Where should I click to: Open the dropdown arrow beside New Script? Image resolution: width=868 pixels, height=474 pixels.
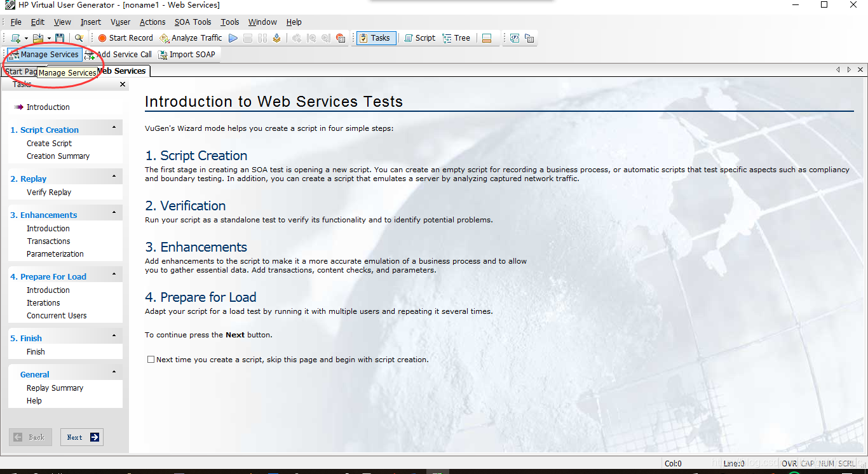pyautogui.click(x=26, y=38)
